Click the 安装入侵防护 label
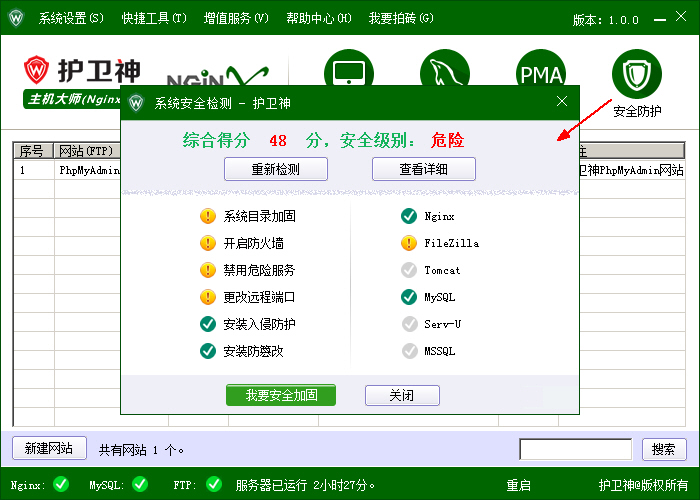Image resolution: width=700 pixels, height=500 pixels. tap(259, 324)
